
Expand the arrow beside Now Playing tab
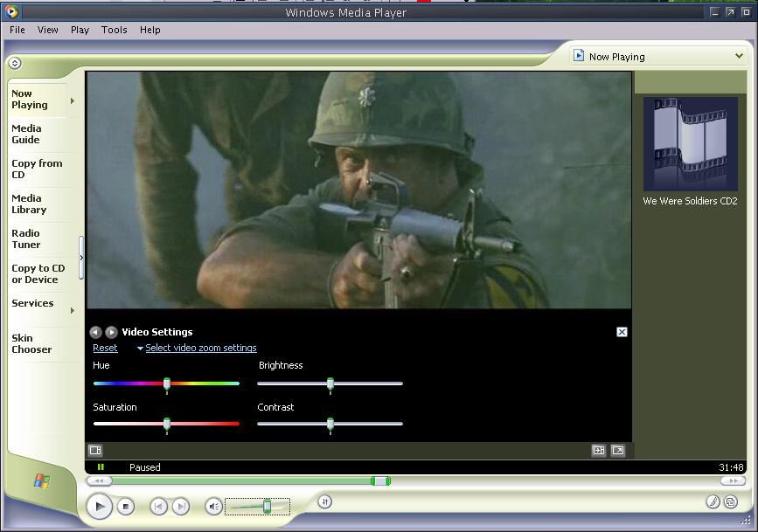(73, 100)
